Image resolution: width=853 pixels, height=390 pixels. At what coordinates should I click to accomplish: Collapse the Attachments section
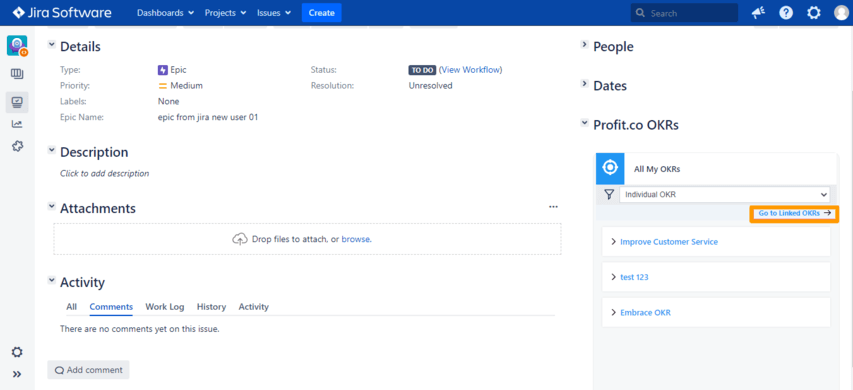pos(51,206)
